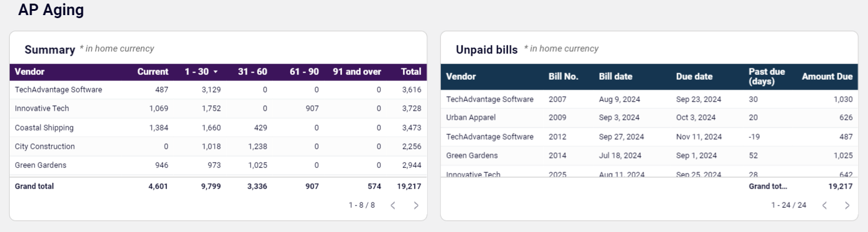This screenshot has height=232, width=868.
Task: Sort Summary by 91 and over column
Action: coord(357,72)
